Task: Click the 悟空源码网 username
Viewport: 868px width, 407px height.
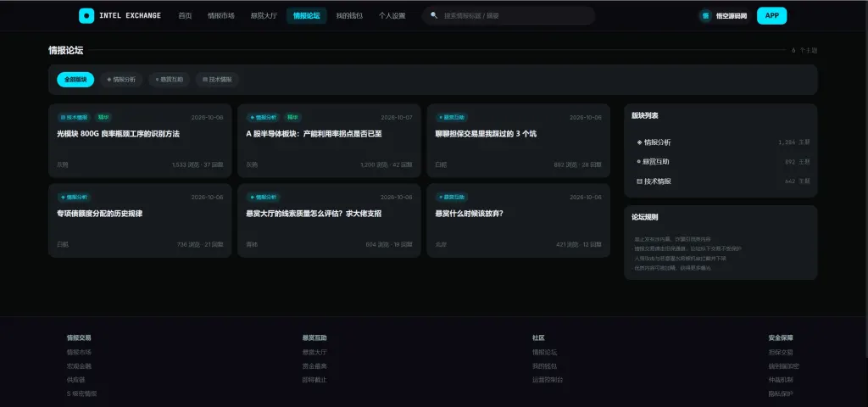Action: click(x=732, y=16)
